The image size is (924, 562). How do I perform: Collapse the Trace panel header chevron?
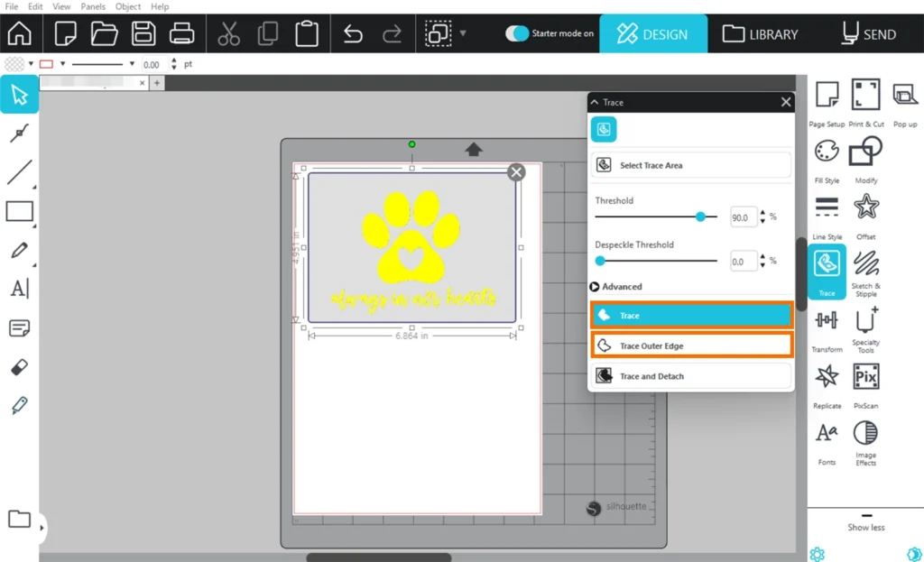[x=595, y=103]
